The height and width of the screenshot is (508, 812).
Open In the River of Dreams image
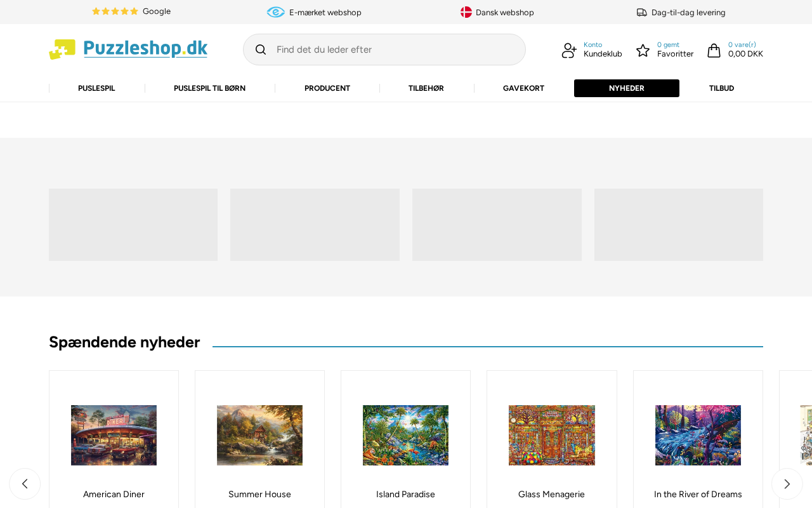[698, 436]
